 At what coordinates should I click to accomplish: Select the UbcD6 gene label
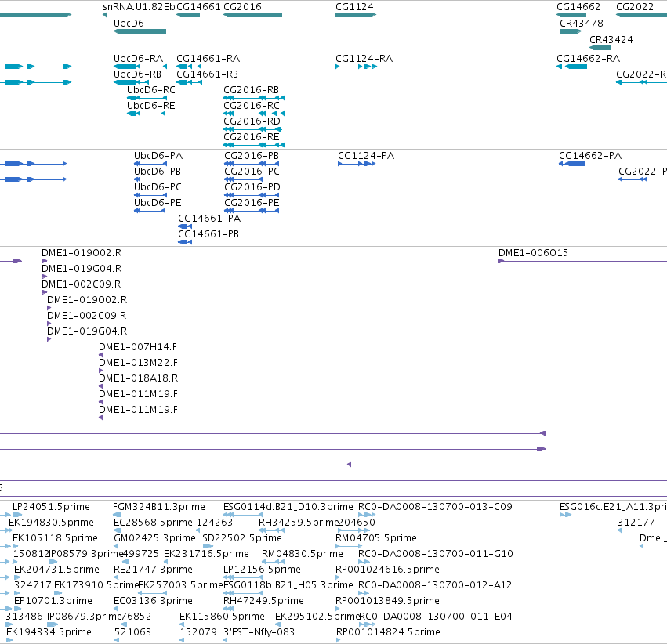click(x=129, y=24)
